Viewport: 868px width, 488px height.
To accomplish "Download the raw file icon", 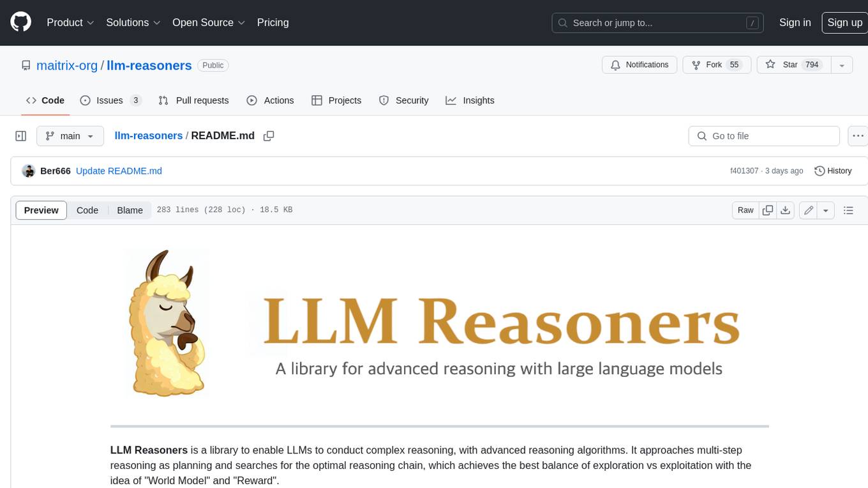I will click(x=786, y=210).
